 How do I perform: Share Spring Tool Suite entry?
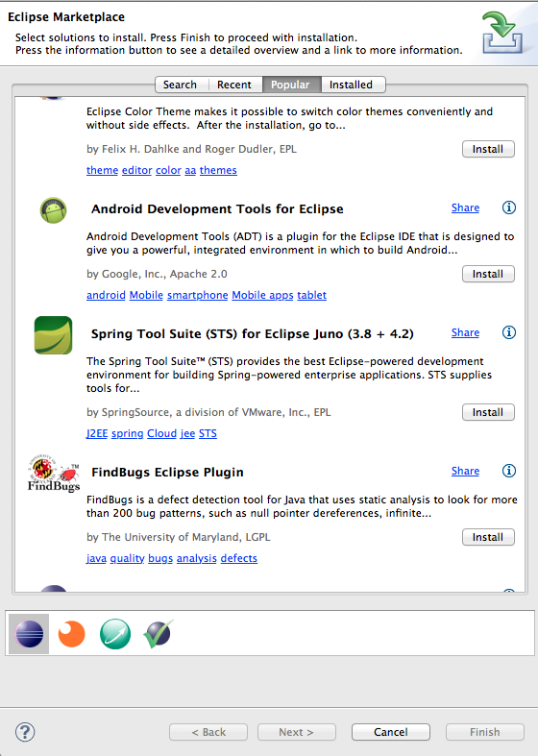point(465,332)
